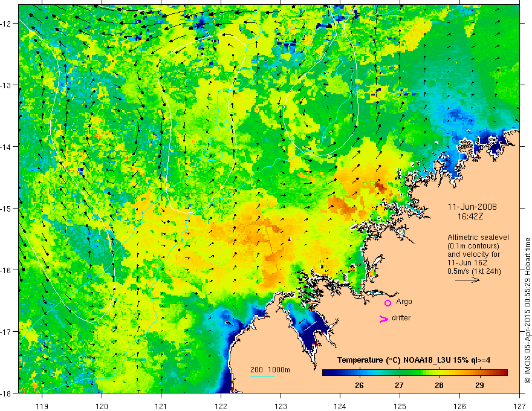Click the temperature color scale bar
The height and width of the screenshot is (411, 532).
click(x=415, y=373)
